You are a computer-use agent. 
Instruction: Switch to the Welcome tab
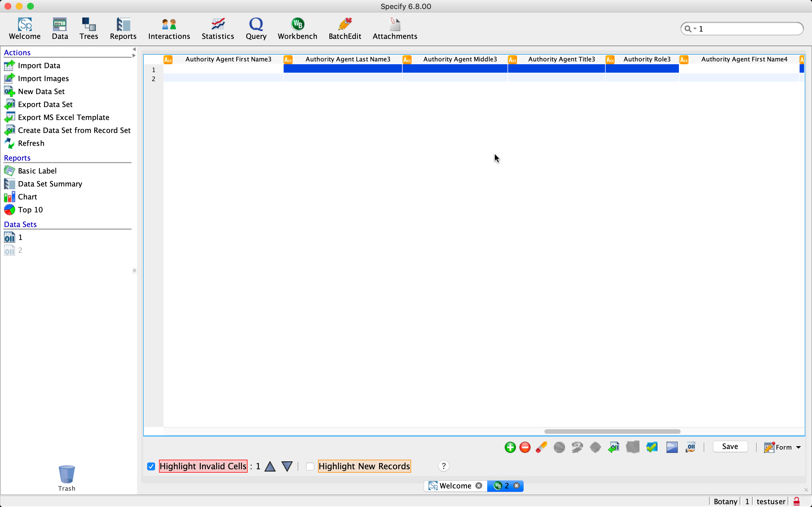[455, 486]
